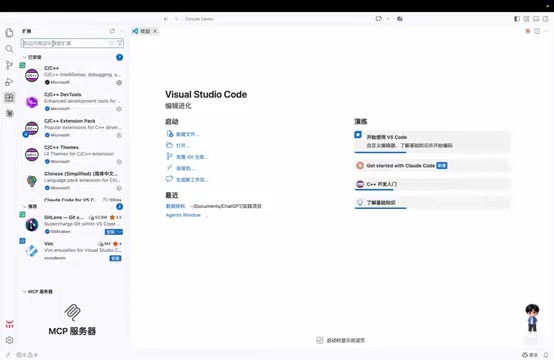Click the red icon above the settings gear
Screen dimensions: 554x360
tap(10, 324)
